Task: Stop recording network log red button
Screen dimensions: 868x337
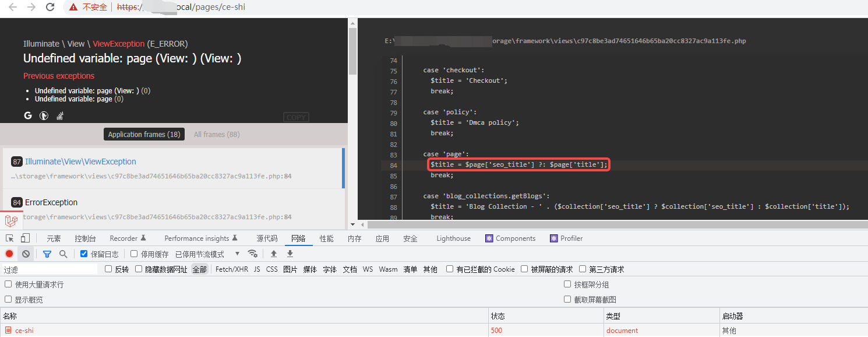Action: coord(9,254)
